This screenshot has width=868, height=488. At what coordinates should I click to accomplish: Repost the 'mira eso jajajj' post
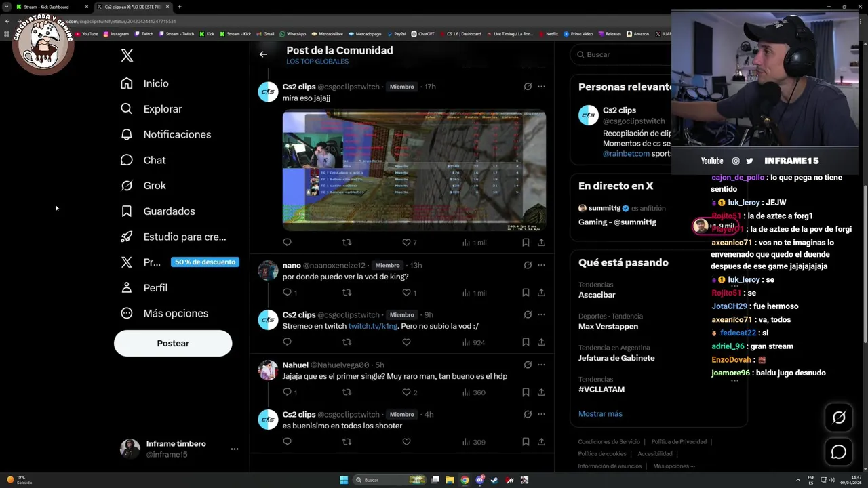tap(347, 242)
